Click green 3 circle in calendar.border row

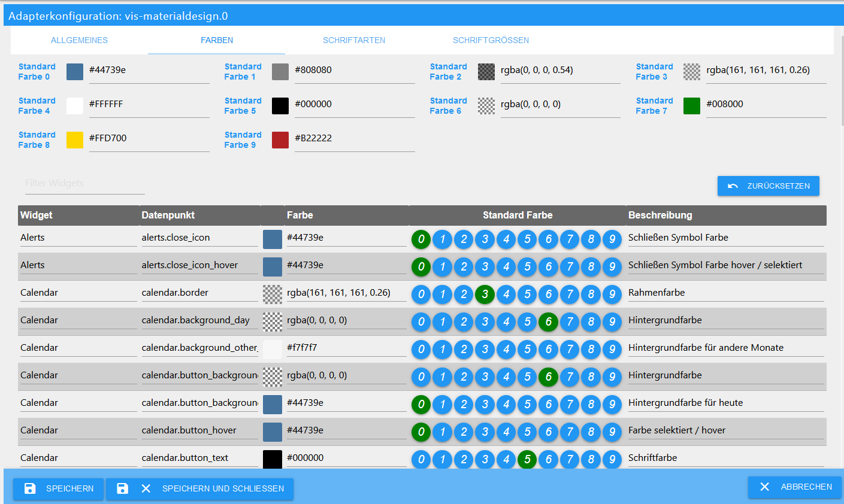(x=485, y=294)
